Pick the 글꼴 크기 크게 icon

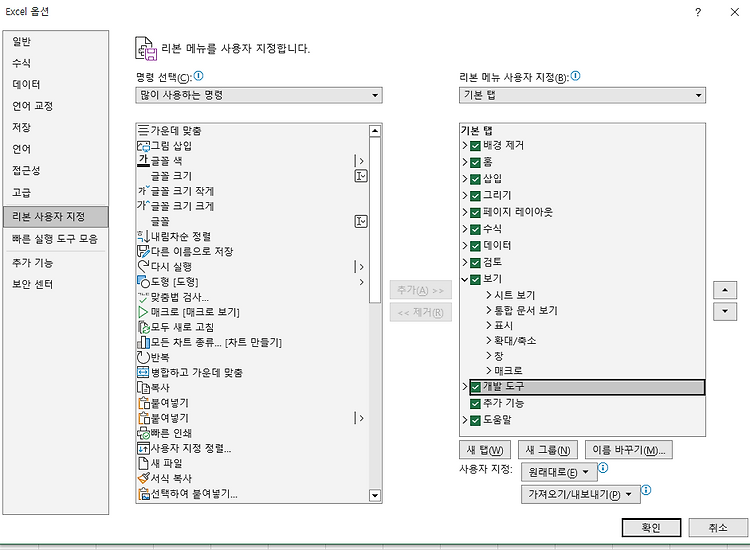[x=143, y=206]
